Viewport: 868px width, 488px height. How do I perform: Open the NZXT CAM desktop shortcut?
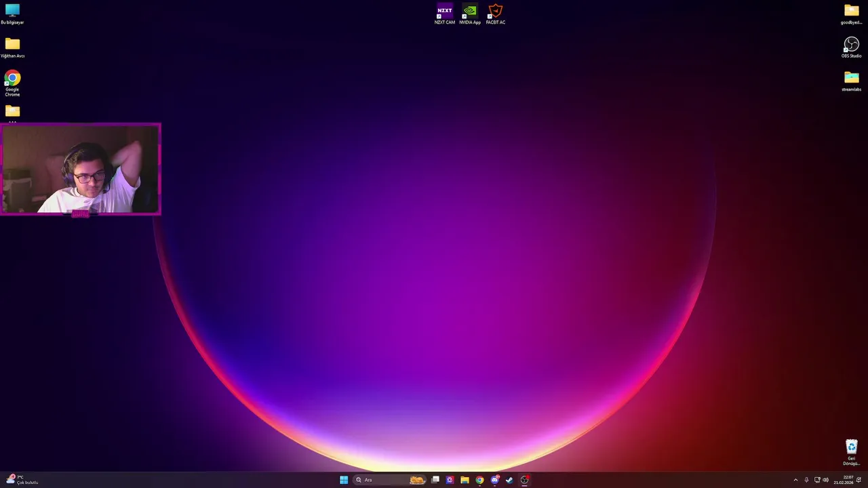pyautogui.click(x=445, y=14)
